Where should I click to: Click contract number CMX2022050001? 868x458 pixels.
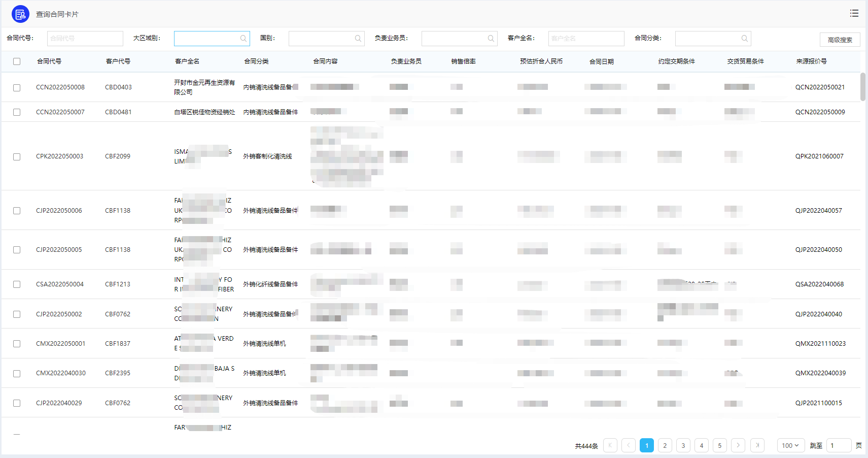click(61, 344)
